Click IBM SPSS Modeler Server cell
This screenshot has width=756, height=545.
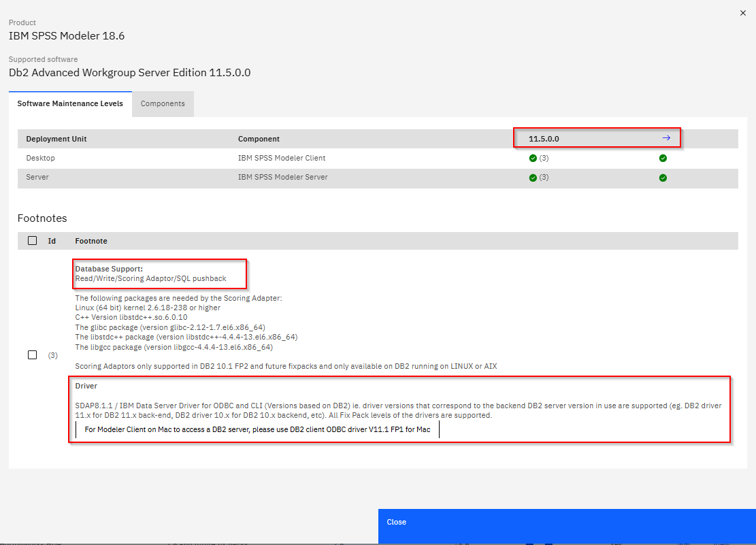tap(282, 177)
